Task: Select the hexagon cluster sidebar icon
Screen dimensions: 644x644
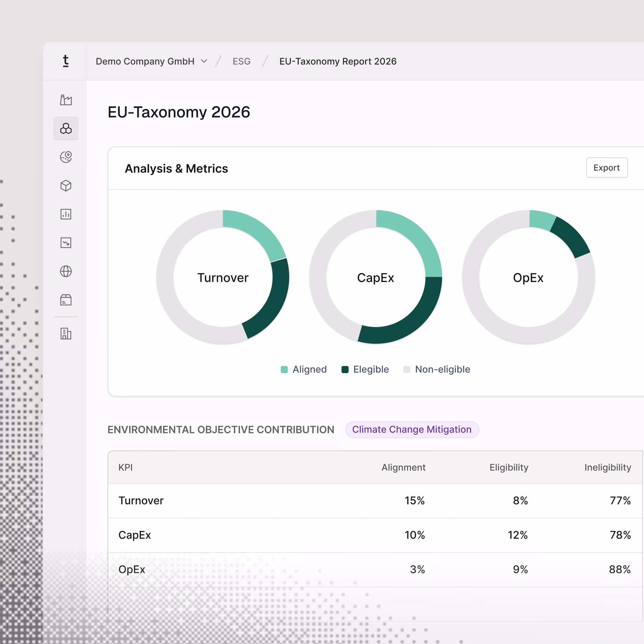Action: tap(66, 129)
